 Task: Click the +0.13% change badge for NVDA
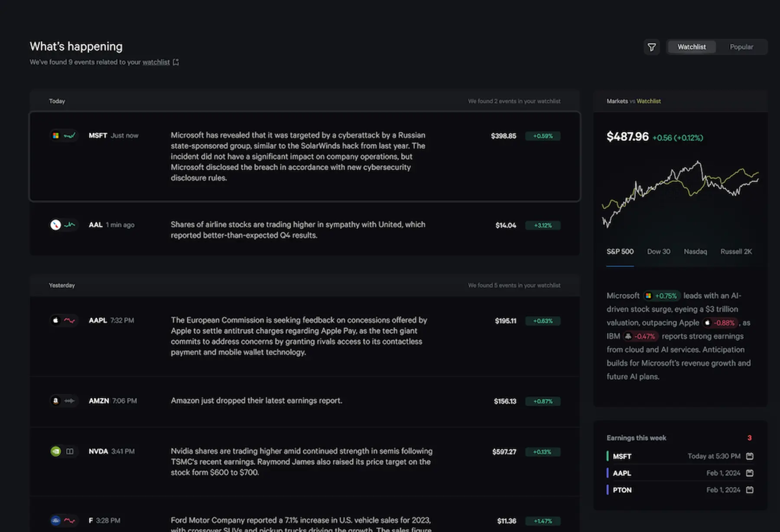tap(543, 452)
